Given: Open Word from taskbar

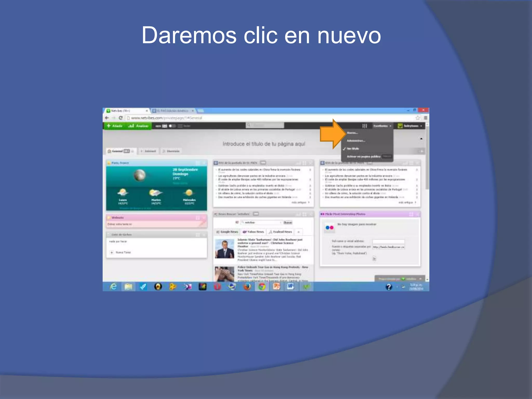Looking at the screenshot, I should click(x=291, y=287).
